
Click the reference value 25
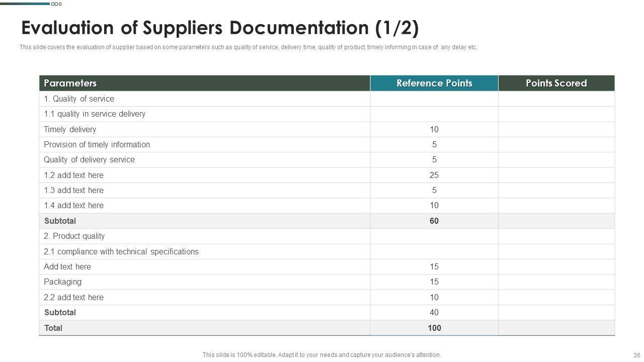(434, 175)
